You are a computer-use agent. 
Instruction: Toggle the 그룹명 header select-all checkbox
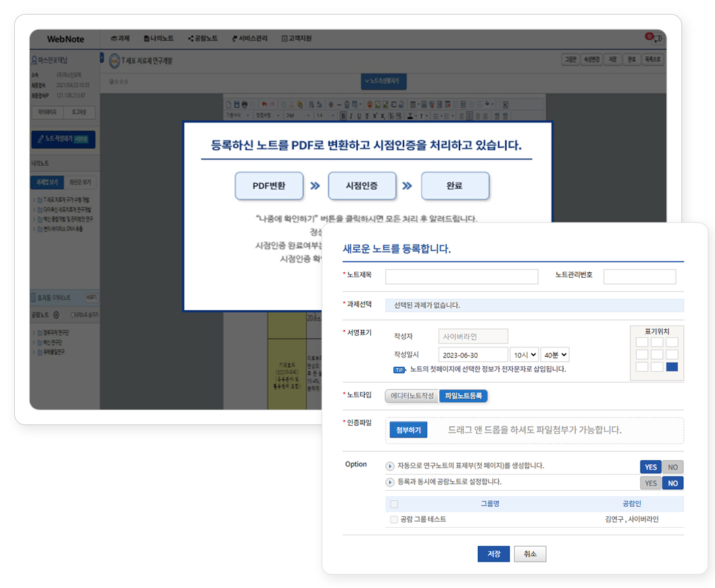[x=394, y=504]
